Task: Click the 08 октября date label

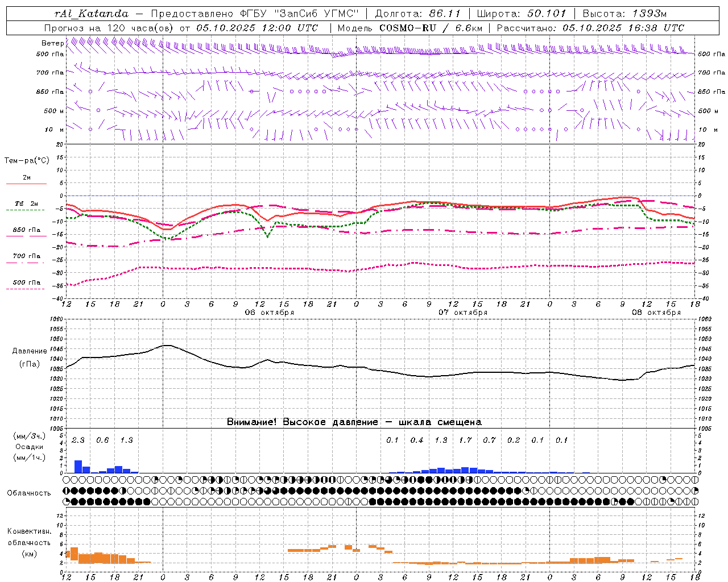Action: 656,313
